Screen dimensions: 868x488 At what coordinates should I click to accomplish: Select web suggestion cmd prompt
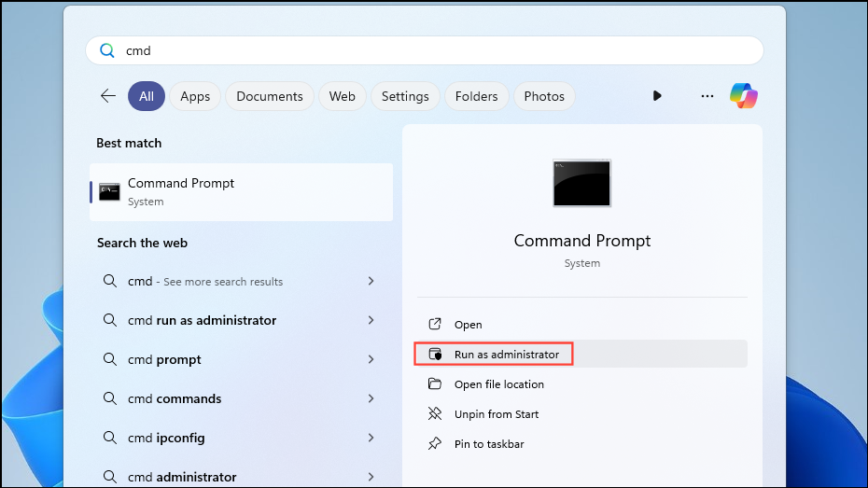242,359
